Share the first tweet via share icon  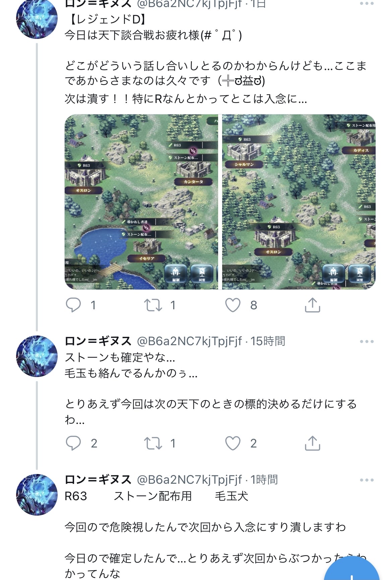pos(313,305)
